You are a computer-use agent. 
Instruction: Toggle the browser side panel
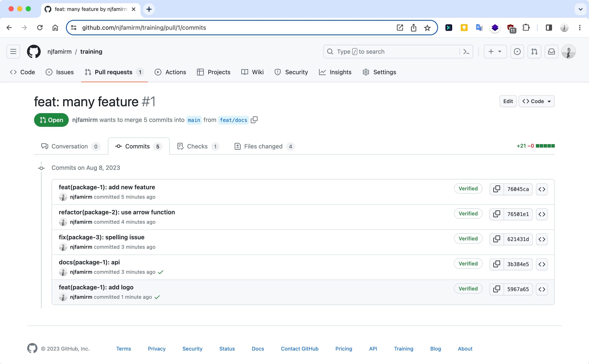pos(549,28)
